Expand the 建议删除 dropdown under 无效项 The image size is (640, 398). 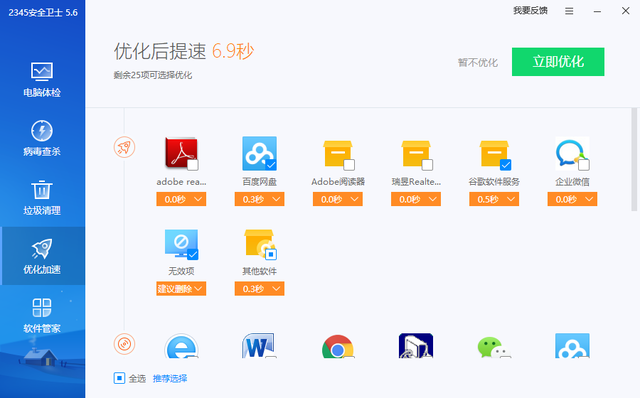[x=181, y=289]
